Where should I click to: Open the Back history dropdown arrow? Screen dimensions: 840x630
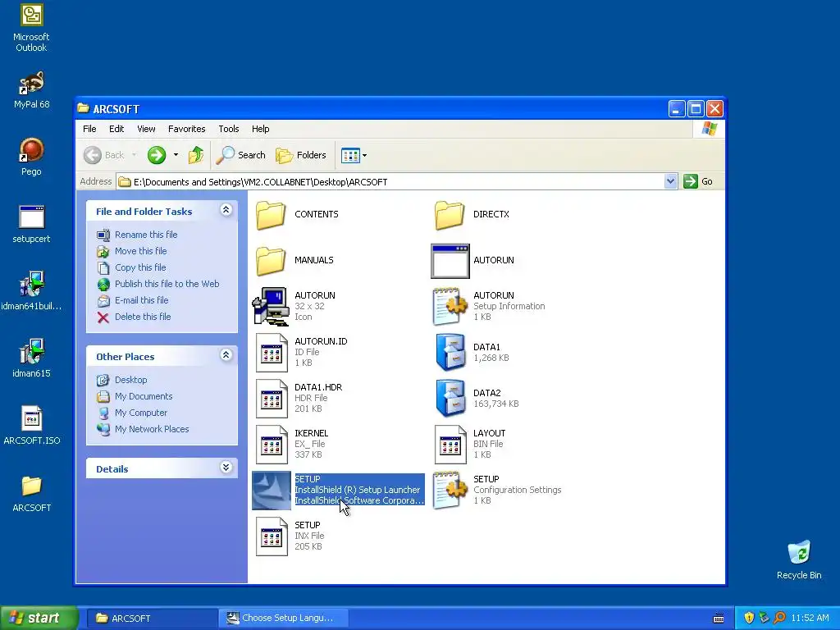(134, 155)
